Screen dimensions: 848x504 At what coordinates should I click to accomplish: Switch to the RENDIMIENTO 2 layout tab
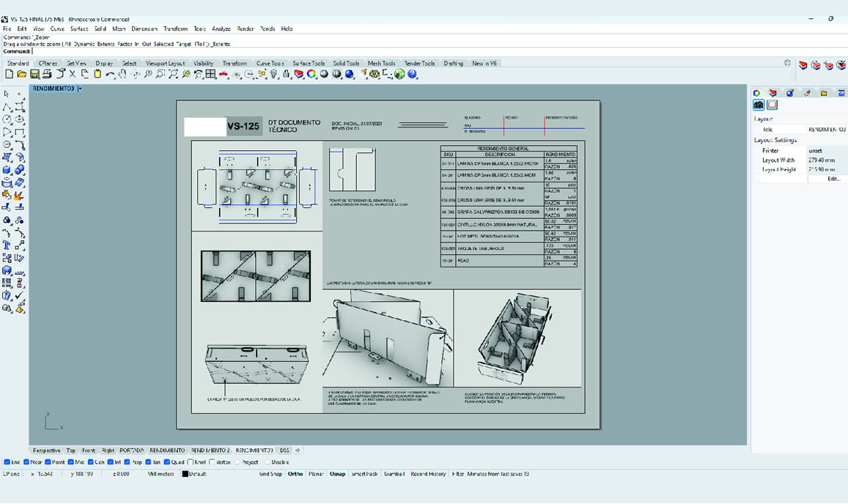tap(210, 451)
